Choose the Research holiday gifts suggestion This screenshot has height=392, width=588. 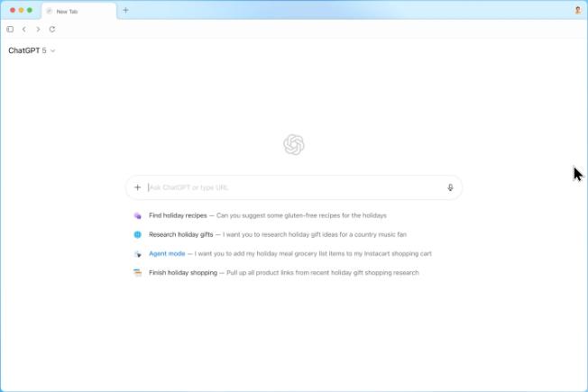coord(271,234)
